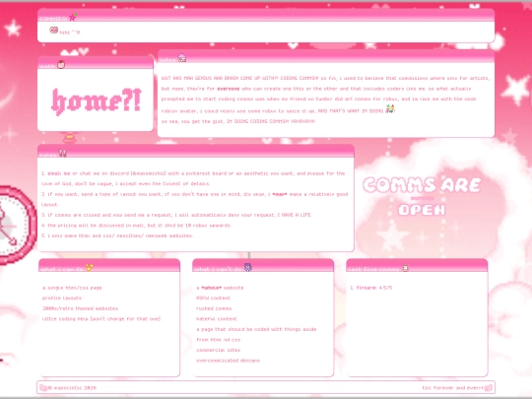Click rule 1 about emailing or discord chat
Screen dimensions: 532x399
click(193, 178)
